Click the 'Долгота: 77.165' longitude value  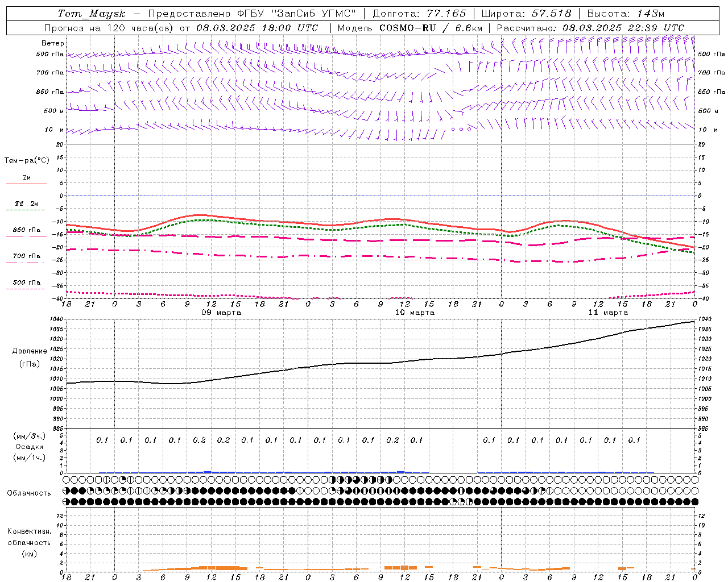point(419,14)
